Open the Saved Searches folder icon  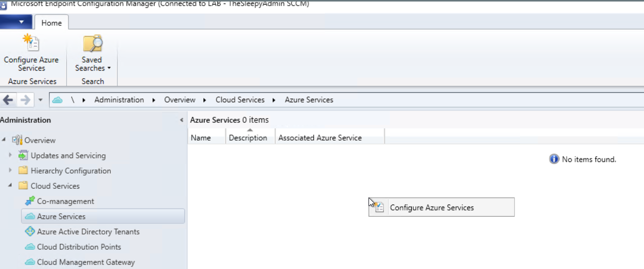93,44
